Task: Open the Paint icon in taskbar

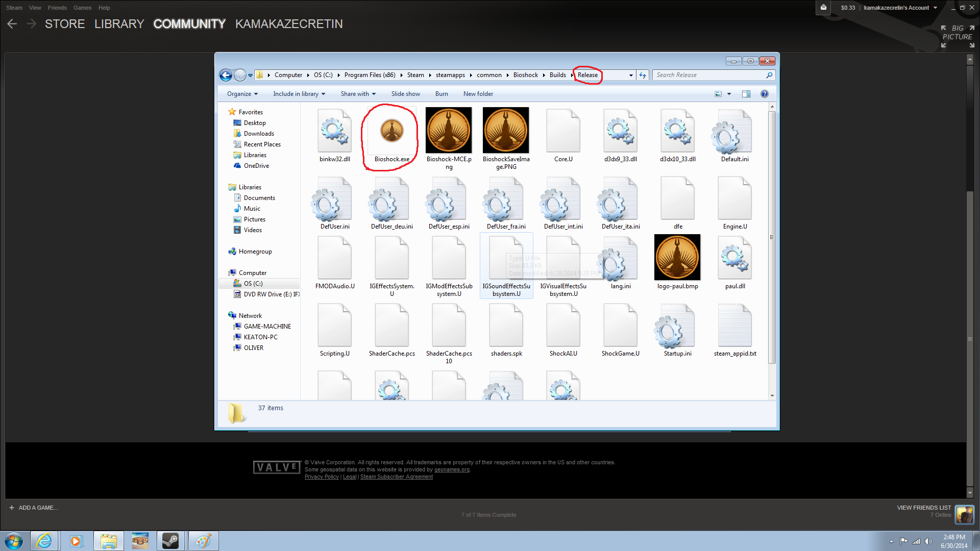Action: [203, 541]
